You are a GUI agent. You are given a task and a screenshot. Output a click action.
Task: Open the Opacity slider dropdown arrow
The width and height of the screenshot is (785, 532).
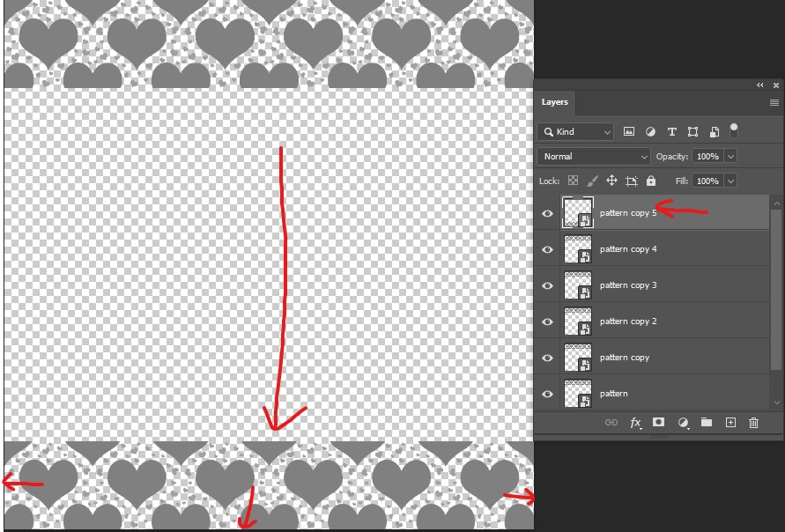pyautogui.click(x=730, y=156)
